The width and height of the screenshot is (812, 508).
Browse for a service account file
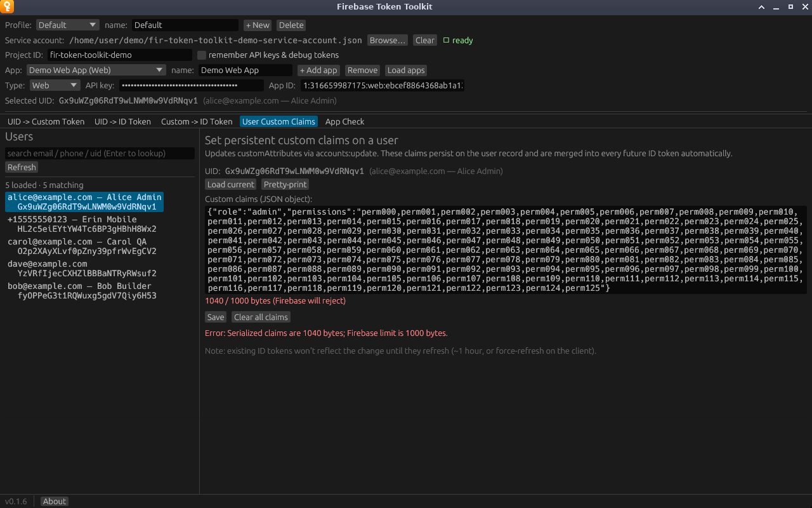[387, 40]
